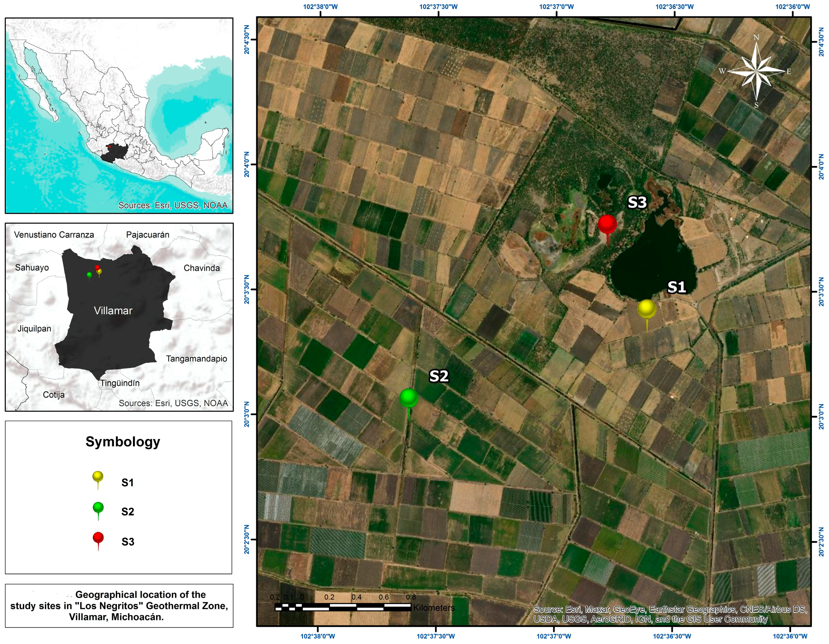Click top axis label 102°37'0"W

(556, 7)
